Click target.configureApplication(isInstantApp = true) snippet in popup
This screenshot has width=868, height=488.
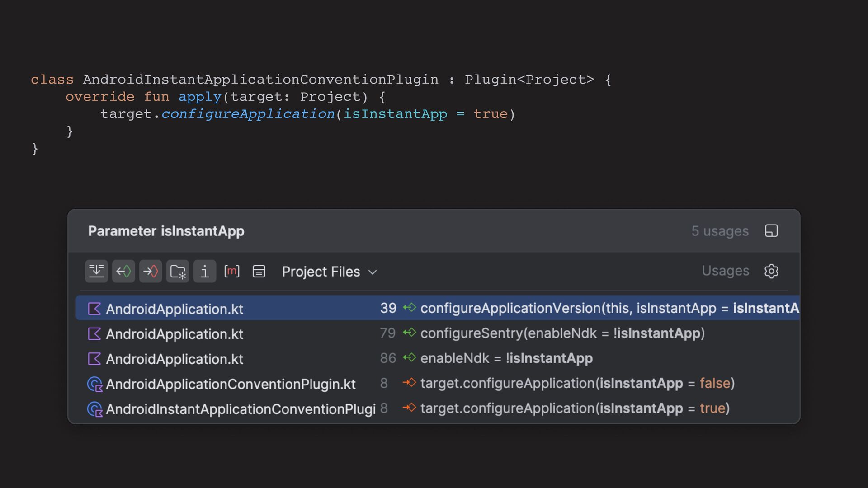point(575,408)
